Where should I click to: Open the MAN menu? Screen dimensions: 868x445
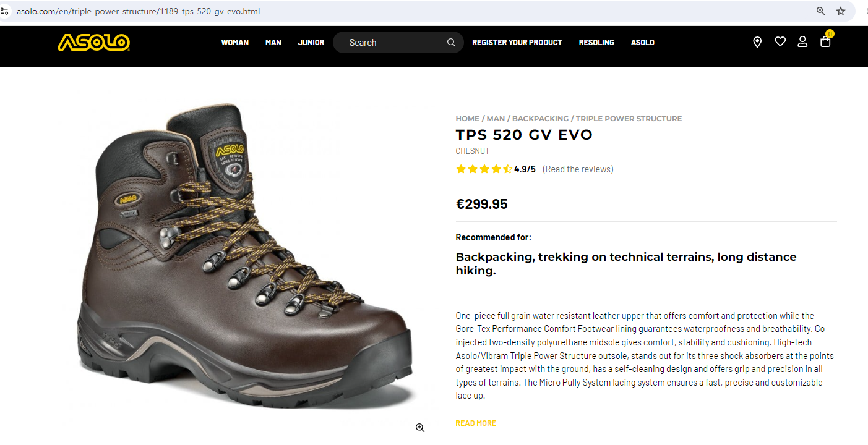(x=273, y=43)
